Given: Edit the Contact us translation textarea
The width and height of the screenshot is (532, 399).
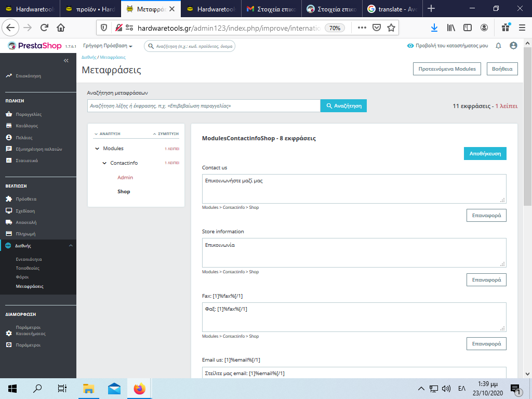Looking at the screenshot, I should click(354, 189).
